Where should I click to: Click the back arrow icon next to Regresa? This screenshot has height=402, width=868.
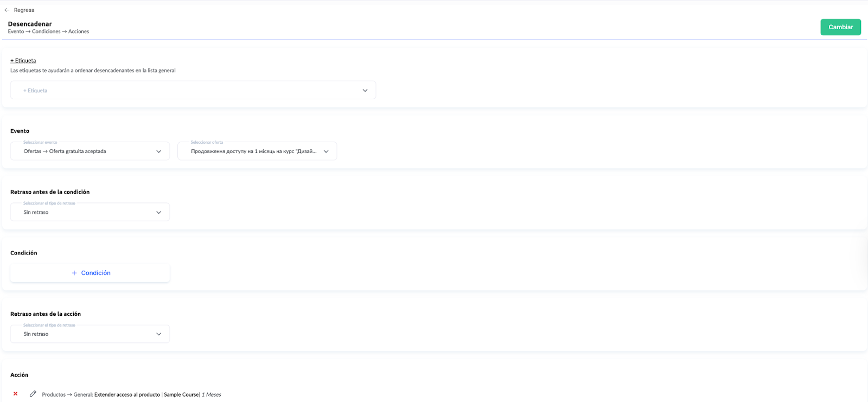7,10
